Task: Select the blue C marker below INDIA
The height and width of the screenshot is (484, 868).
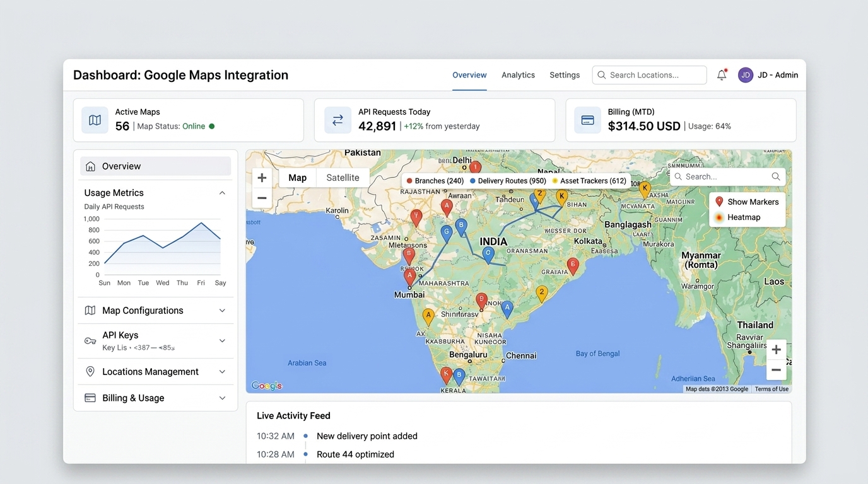Action: point(488,255)
